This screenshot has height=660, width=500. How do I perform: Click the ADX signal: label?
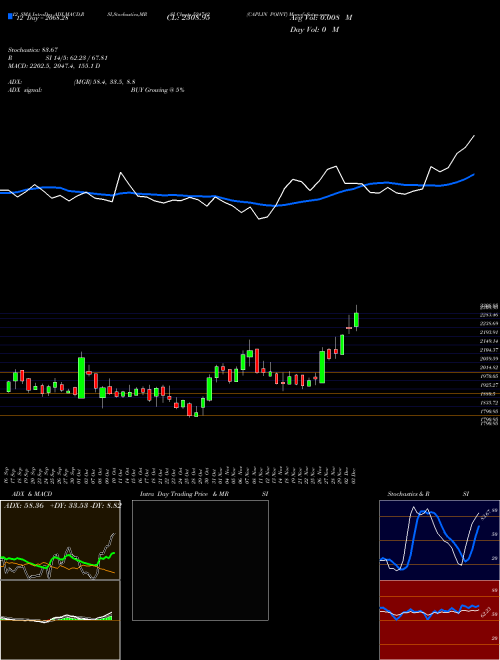25,90
